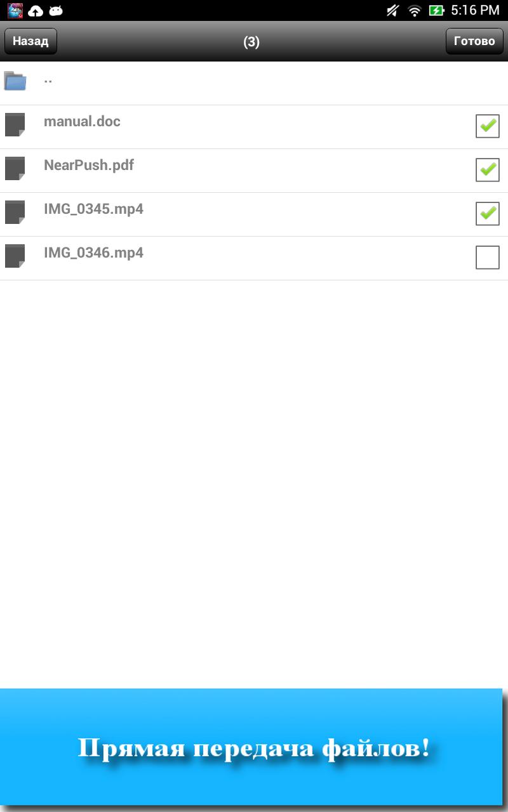Tap the battery charging icon
Image resolution: width=508 pixels, height=812 pixels.
(x=436, y=10)
